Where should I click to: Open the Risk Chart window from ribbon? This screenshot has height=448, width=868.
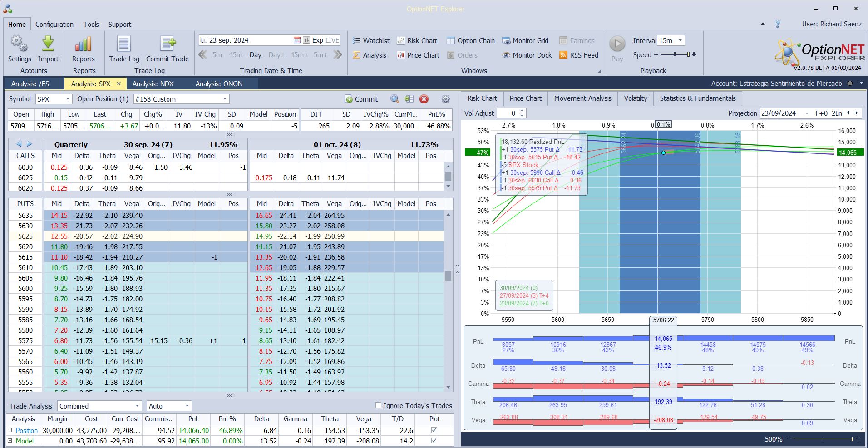(417, 41)
